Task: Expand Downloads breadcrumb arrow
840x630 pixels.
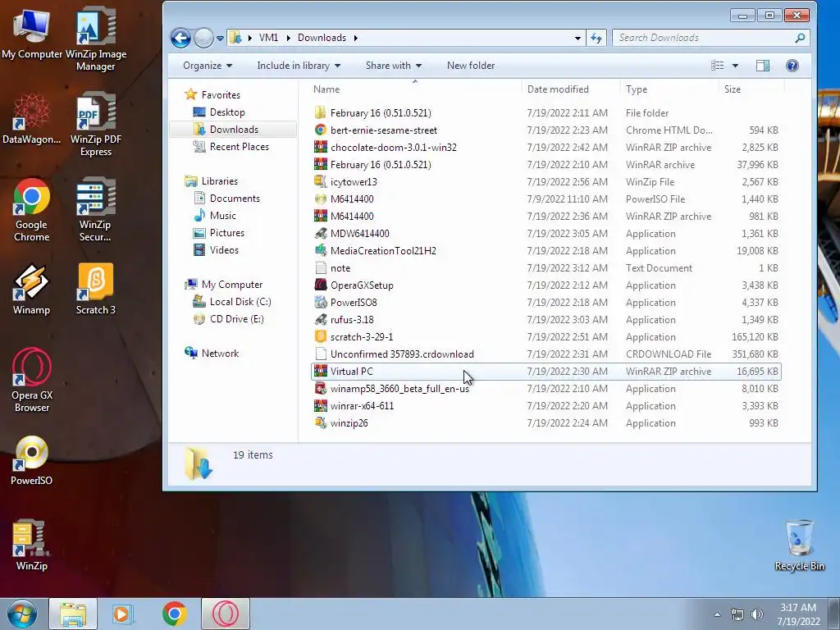Action: 355,38
